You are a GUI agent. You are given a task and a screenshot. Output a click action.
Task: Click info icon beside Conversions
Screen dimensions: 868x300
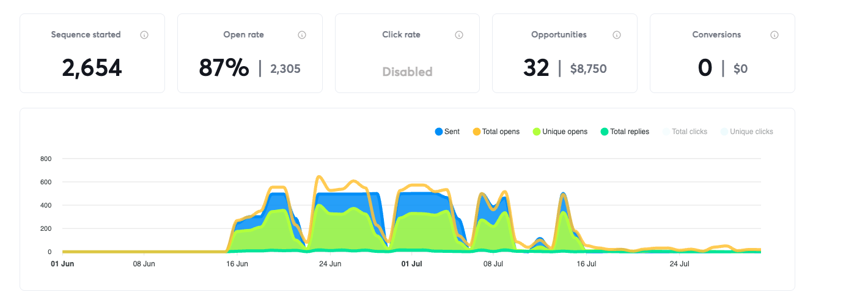(774, 35)
